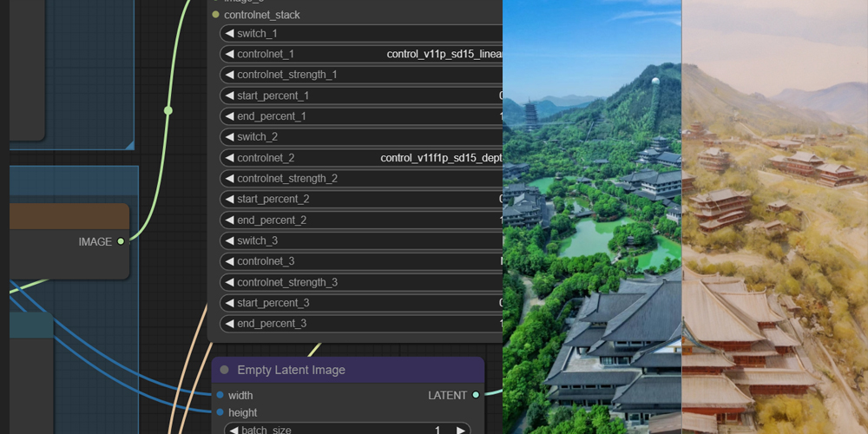Click the end_percent_3 field
This screenshot has width=868, height=434.
click(361, 323)
